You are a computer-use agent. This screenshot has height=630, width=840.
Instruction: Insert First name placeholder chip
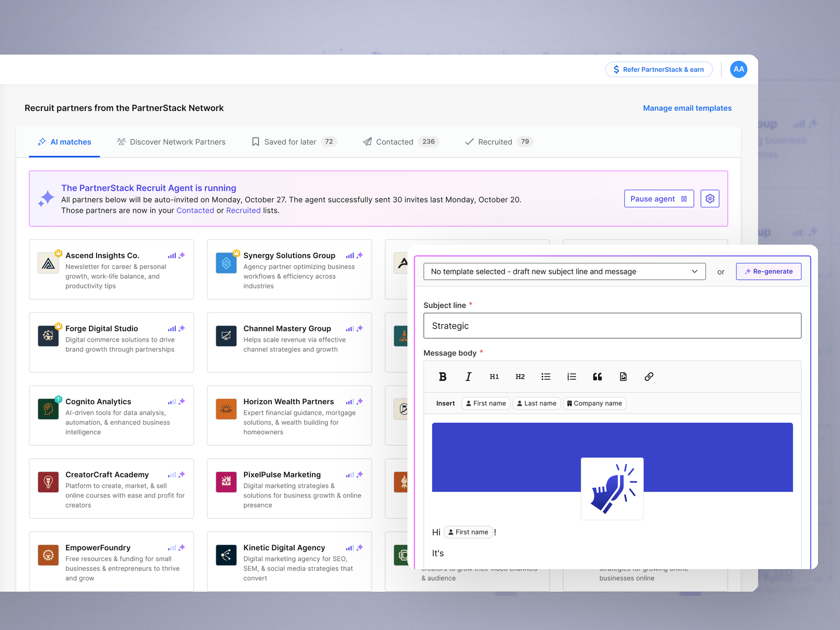click(x=486, y=403)
